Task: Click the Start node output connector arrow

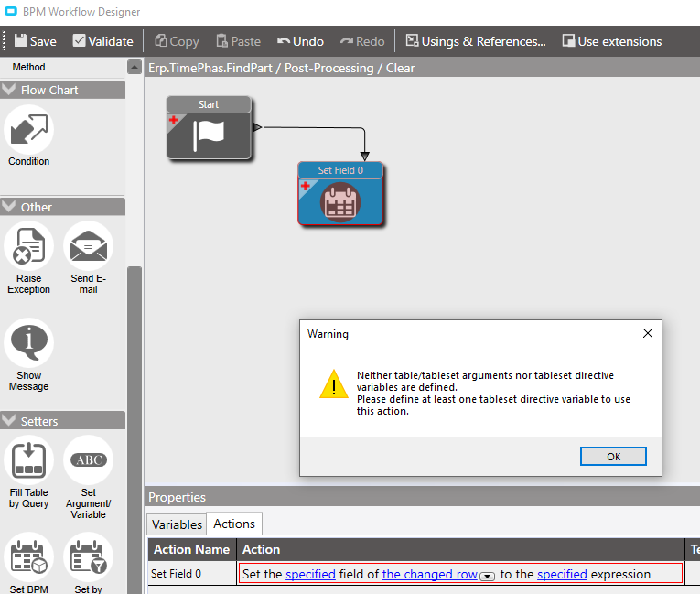Action: (257, 127)
